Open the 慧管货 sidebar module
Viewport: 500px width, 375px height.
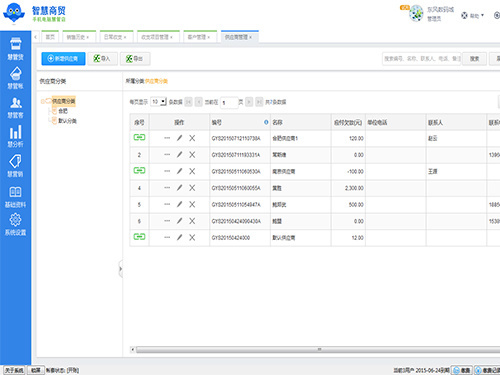click(x=15, y=48)
